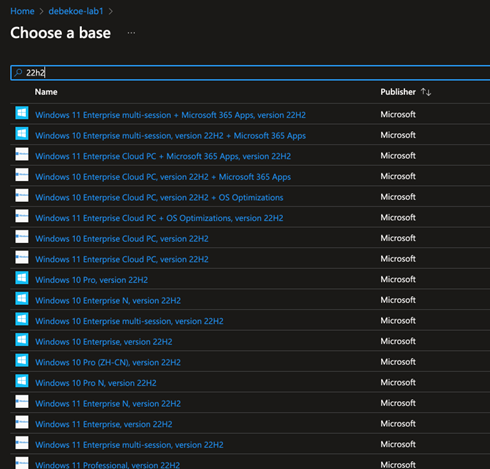Select Windows 10 Enterprise multi-session, version 22H2 + Microsoft 365 Apps
Viewport: 490px width, 469px height.
pos(170,135)
